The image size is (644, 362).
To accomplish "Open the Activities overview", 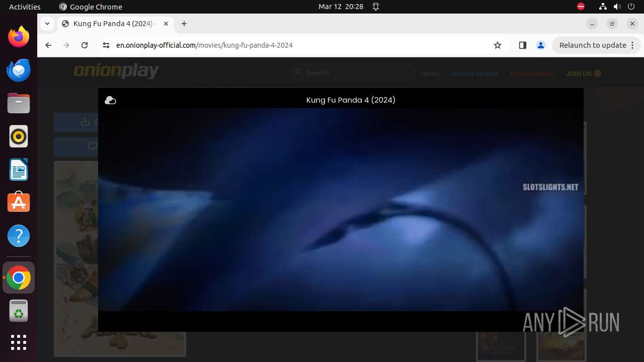I will (25, 7).
